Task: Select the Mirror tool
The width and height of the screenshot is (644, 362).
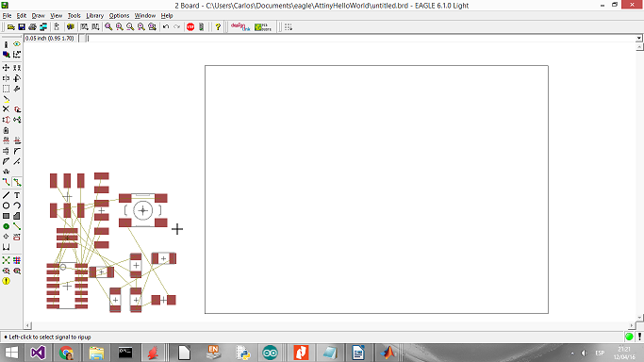Action: point(6,78)
